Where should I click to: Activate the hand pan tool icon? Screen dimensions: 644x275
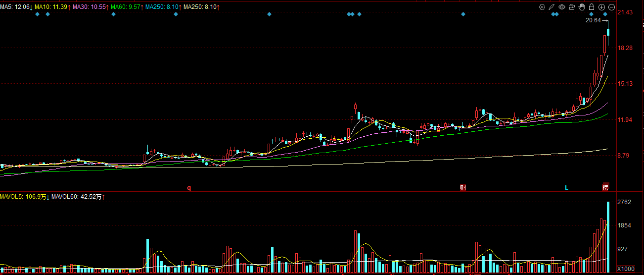(582, 7)
